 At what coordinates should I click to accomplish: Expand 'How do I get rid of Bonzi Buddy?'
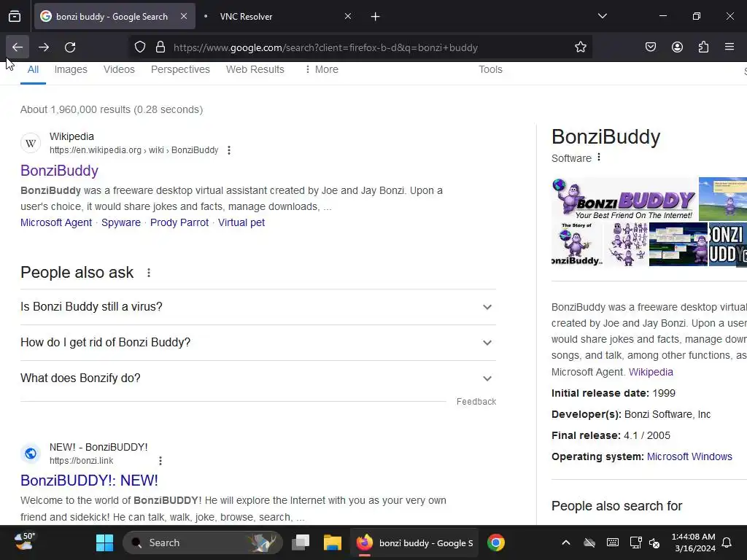click(x=258, y=343)
